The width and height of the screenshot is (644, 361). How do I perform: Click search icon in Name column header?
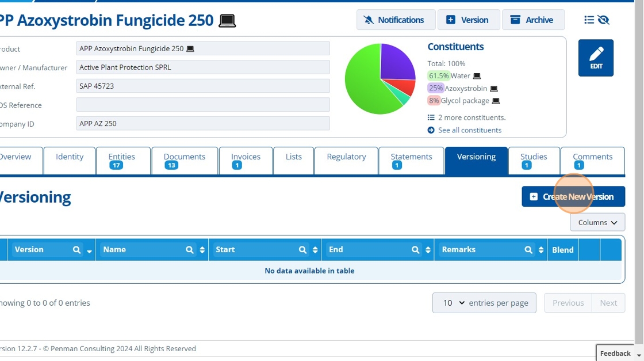[x=189, y=249]
